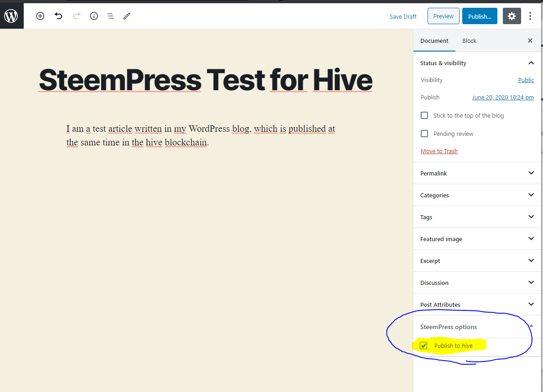Image resolution: width=543 pixels, height=392 pixels.
Task: Open block navigation list icon
Action: coord(110,16)
